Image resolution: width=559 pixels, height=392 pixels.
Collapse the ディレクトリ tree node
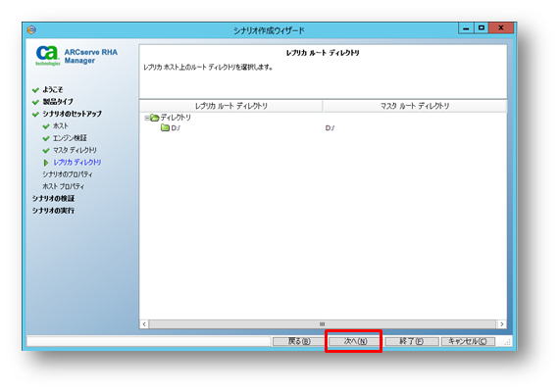click(x=146, y=118)
